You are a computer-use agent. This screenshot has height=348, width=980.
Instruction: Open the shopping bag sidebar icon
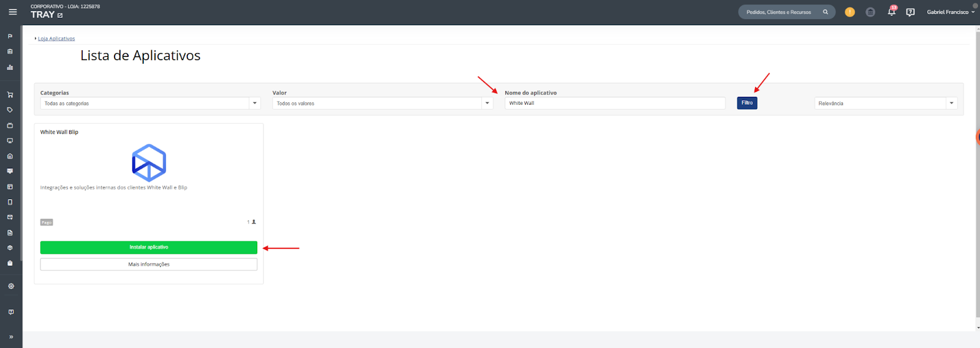10,263
